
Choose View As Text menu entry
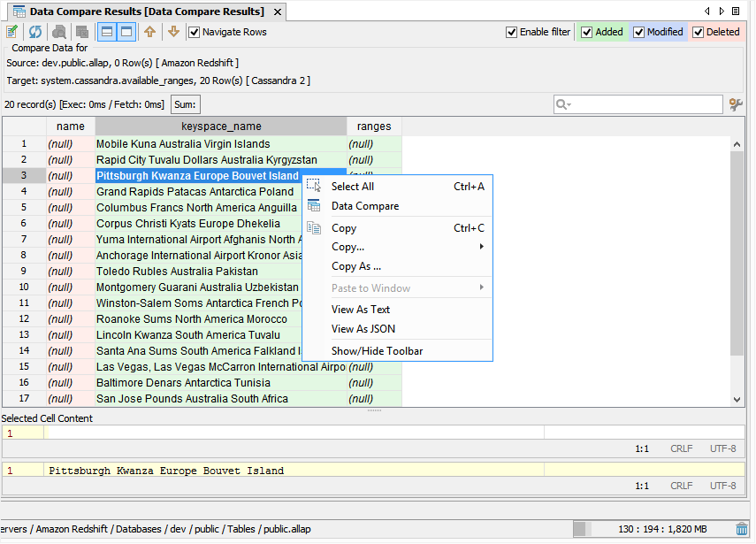[397, 310]
